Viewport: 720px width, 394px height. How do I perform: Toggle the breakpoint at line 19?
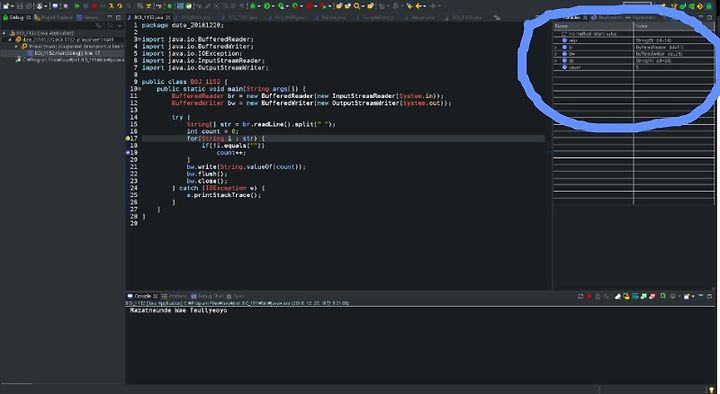pyautogui.click(x=128, y=152)
